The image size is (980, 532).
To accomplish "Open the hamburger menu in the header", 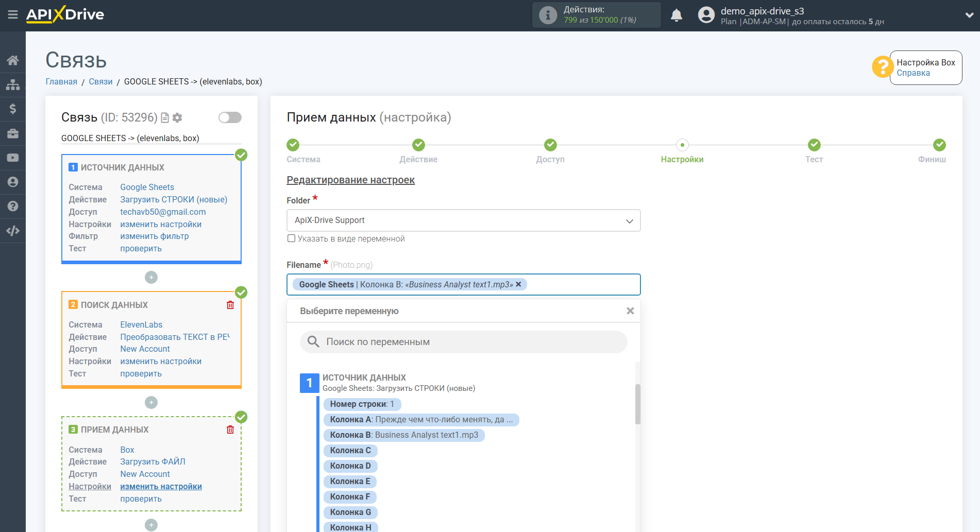I will 12,15.
